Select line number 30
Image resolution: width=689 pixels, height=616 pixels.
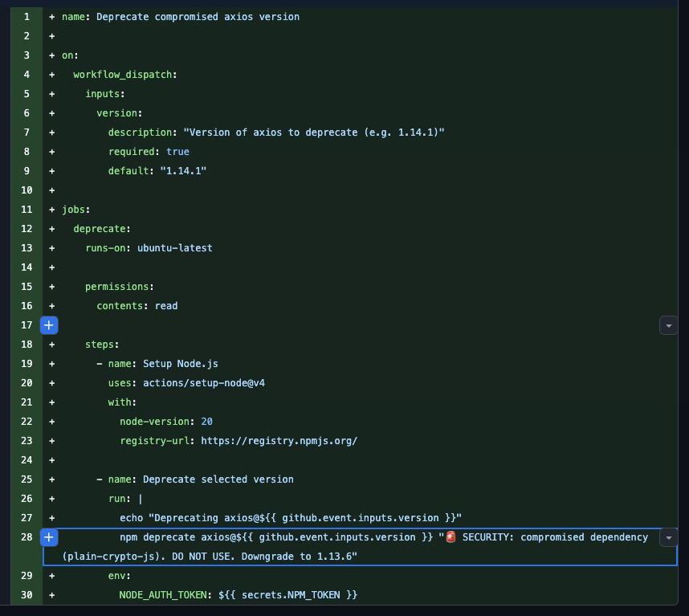[26, 595]
